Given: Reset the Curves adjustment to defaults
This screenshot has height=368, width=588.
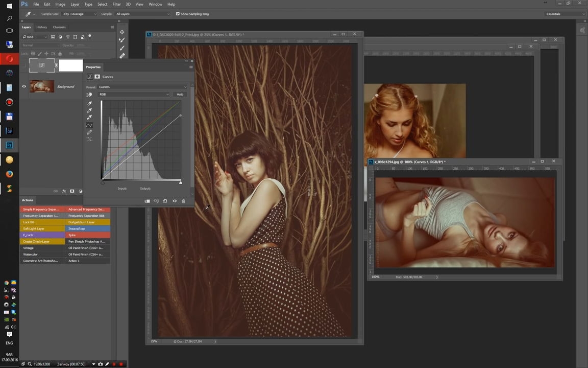Looking at the screenshot, I should (x=165, y=201).
